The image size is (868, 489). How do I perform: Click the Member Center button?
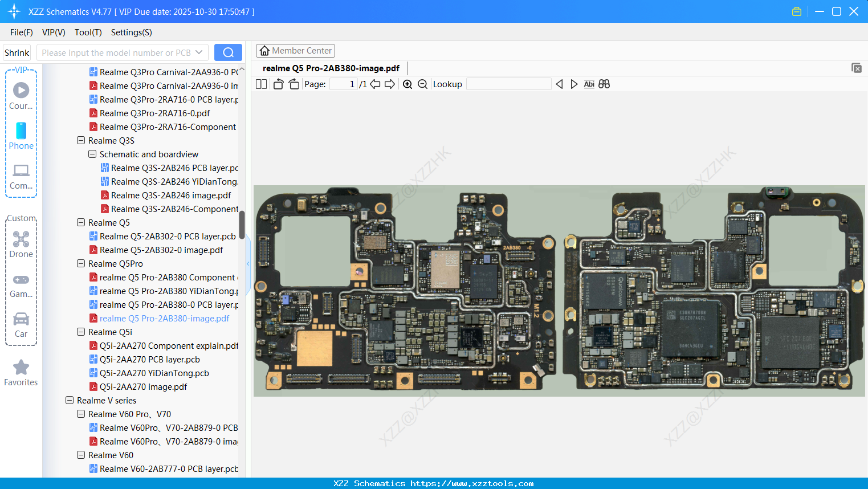pos(295,51)
